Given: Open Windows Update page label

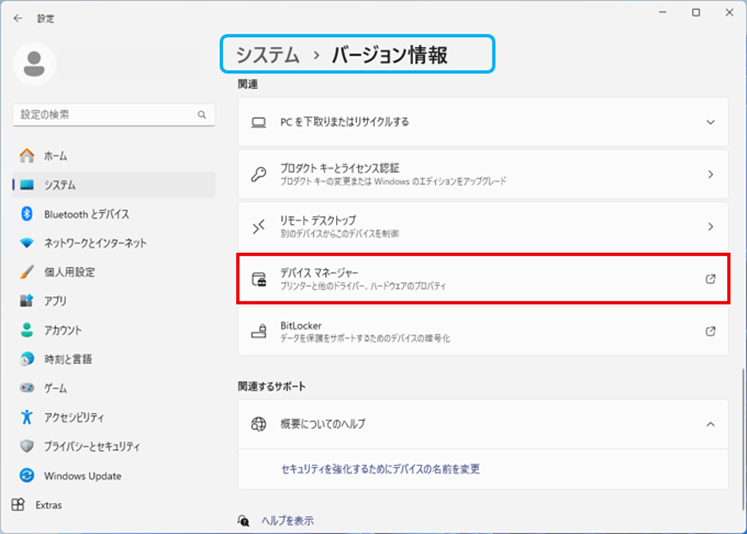Looking at the screenshot, I should pyautogui.click(x=82, y=476).
